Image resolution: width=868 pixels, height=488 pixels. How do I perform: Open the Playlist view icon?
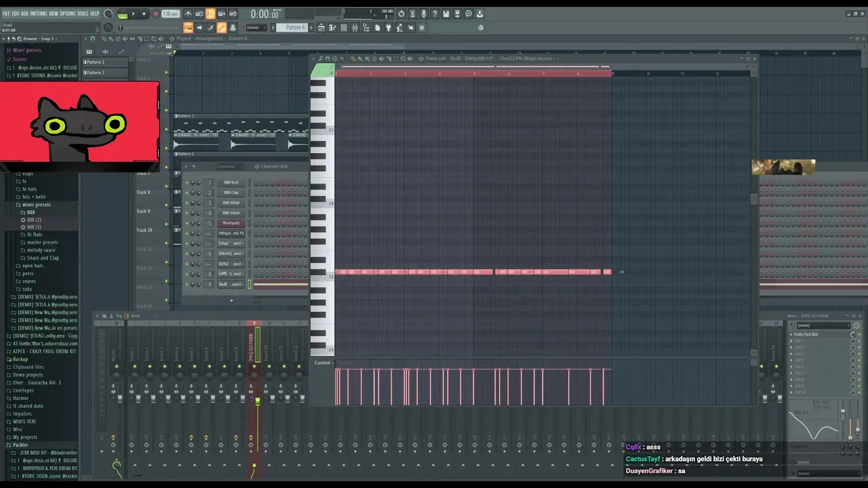click(321, 27)
